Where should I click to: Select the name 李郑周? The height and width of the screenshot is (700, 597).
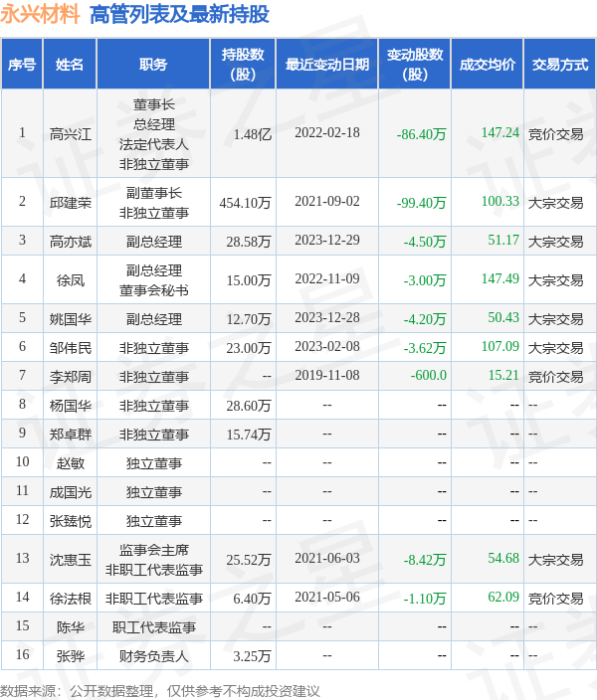71,377
